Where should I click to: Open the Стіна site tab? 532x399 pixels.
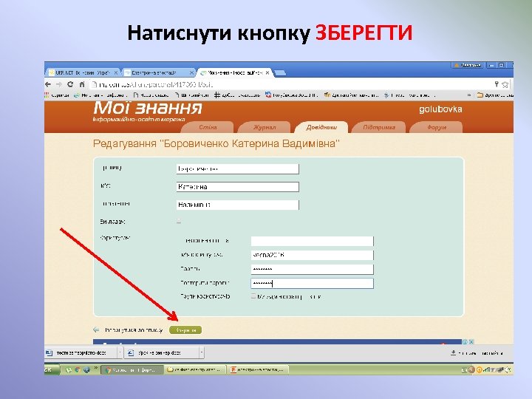[208, 127]
